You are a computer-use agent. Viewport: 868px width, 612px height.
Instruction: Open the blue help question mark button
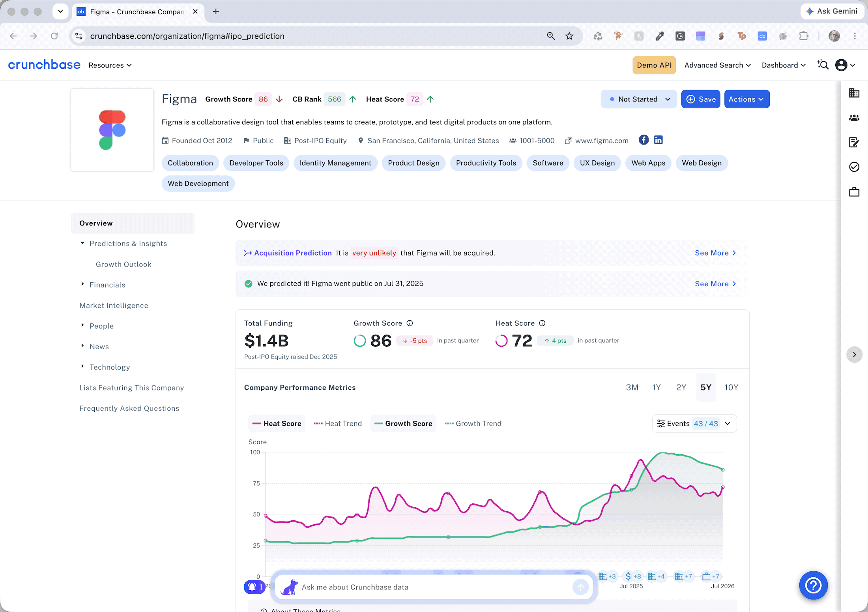[814, 585]
